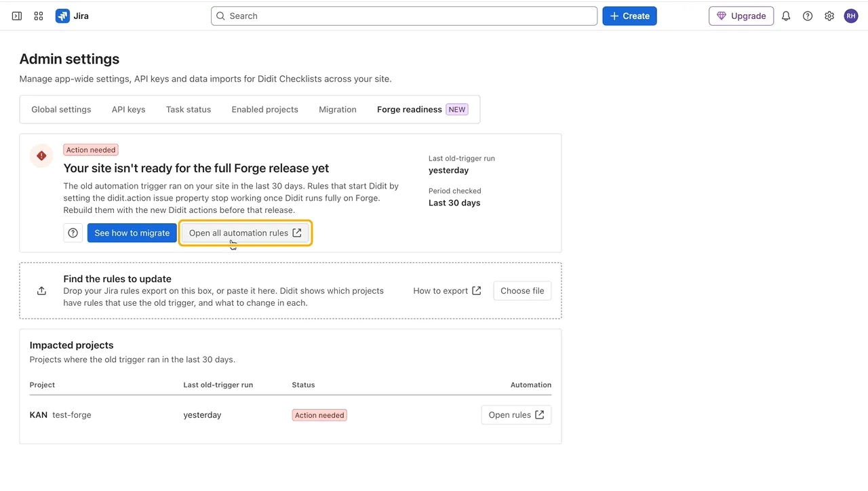Click the Last 30 days value
This screenshot has width=868, height=491.
454,203
